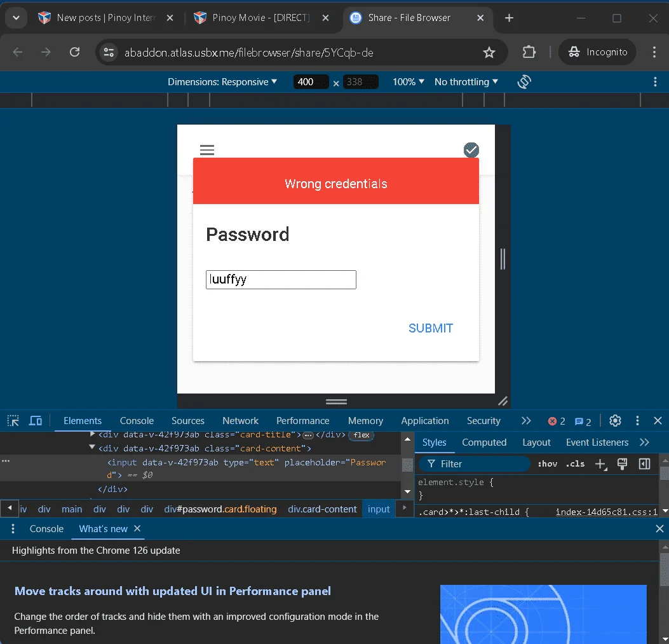The image size is (669, 644).
Task: Open the Sources panel
Action: [x=187, y=421]
